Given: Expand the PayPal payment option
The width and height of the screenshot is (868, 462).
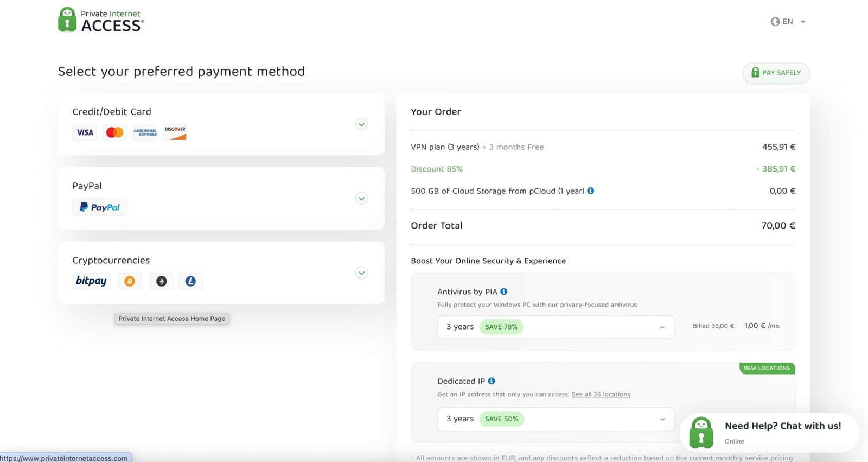Looking at the screenshot, I should [362, 199].
